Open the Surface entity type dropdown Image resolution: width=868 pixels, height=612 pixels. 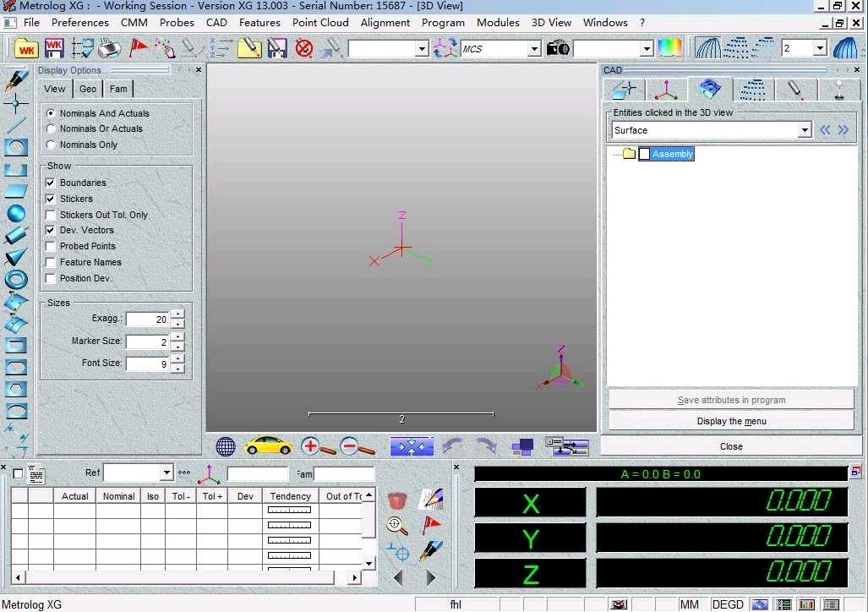pyautogui.click(x=805, y=130)
